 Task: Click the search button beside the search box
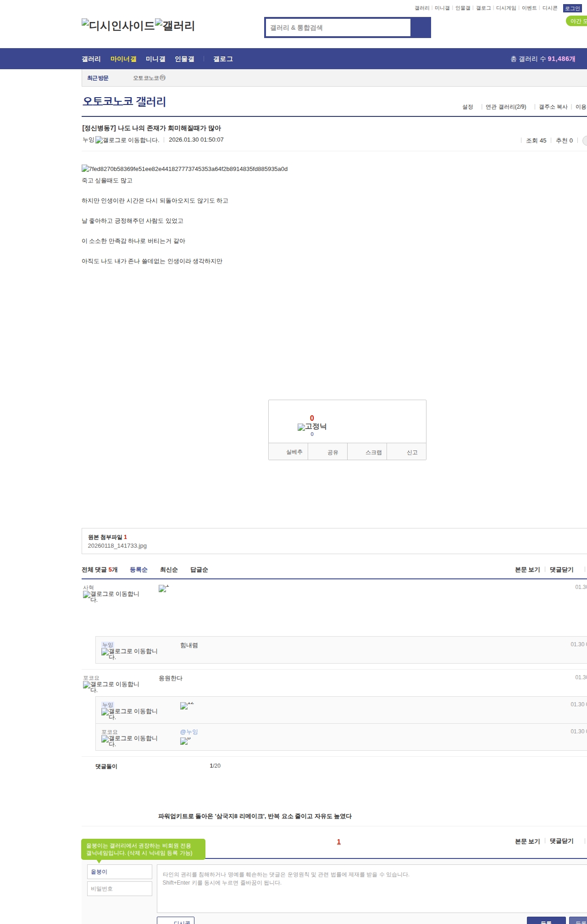pos(421,27)
